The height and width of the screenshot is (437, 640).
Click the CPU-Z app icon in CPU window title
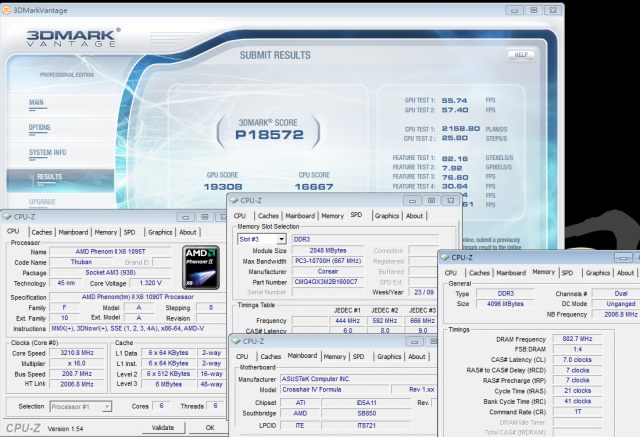tap(7, 217)
